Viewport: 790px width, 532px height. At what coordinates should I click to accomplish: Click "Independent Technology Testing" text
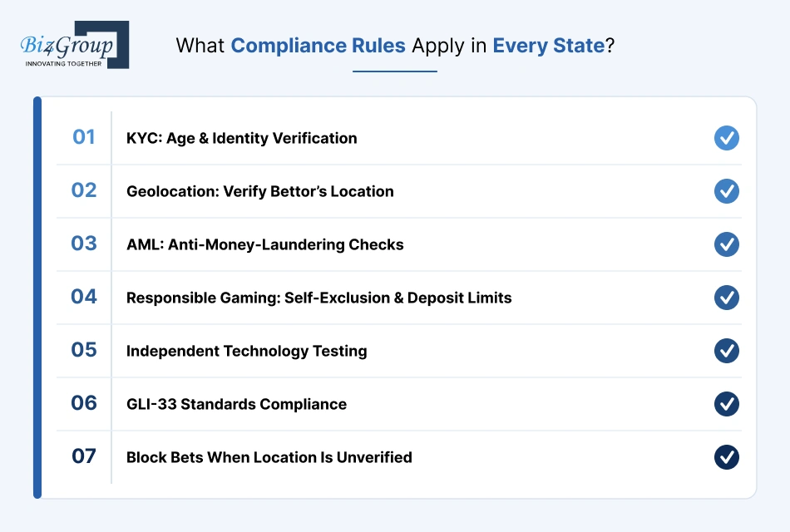246,351
